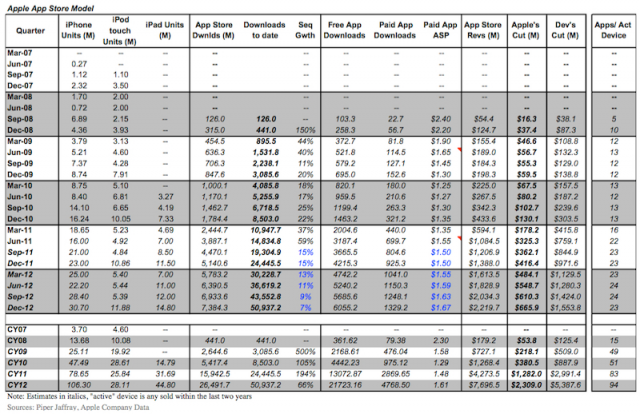Select the 'Jun-11' quarter label
Image resolution: width=640 pixels, height=414 pixels.
coord(20,241)
